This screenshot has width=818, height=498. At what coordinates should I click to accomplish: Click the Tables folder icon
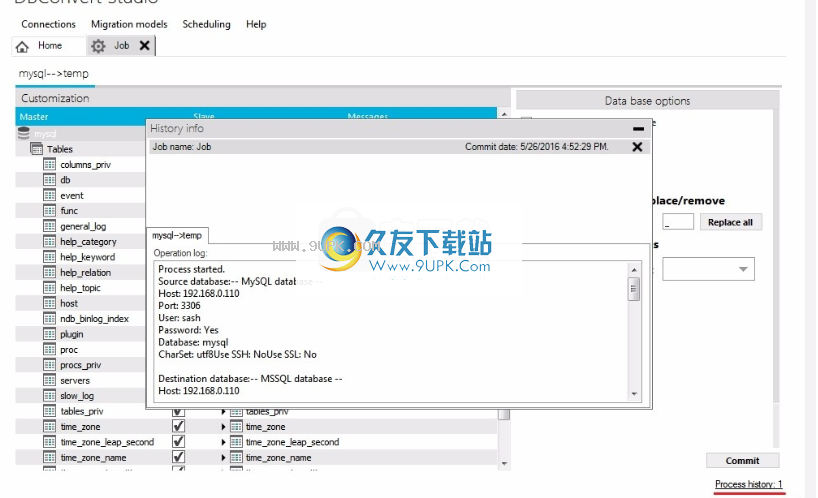click(37, 149)
